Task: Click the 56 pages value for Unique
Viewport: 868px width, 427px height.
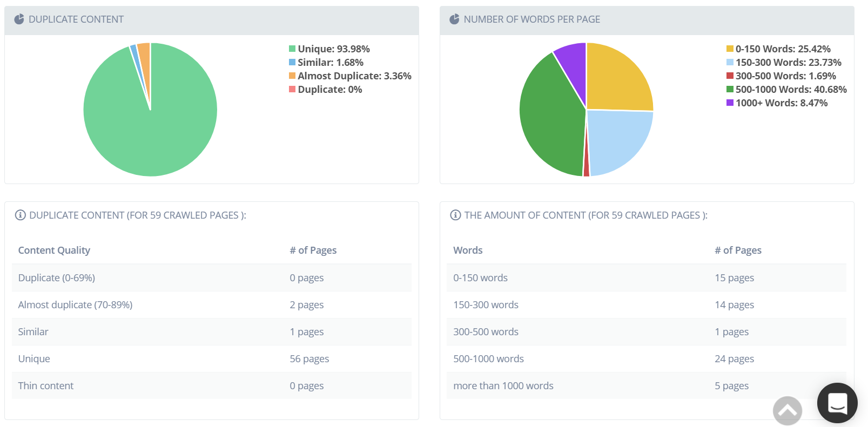Action: click(309, 359)
